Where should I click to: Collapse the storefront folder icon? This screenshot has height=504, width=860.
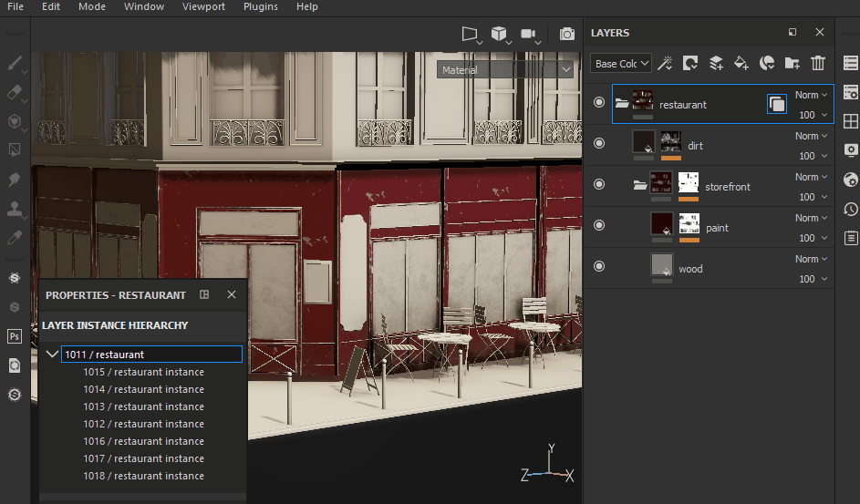point(639,185)
